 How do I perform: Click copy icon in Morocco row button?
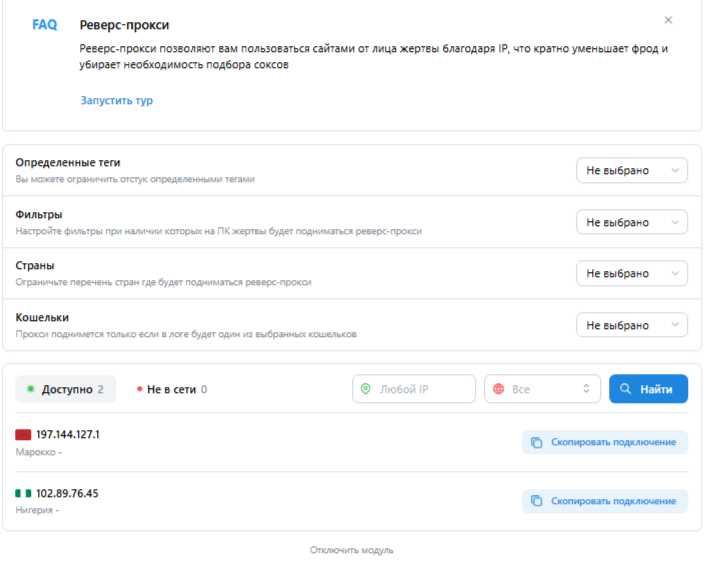pos(536,442)
